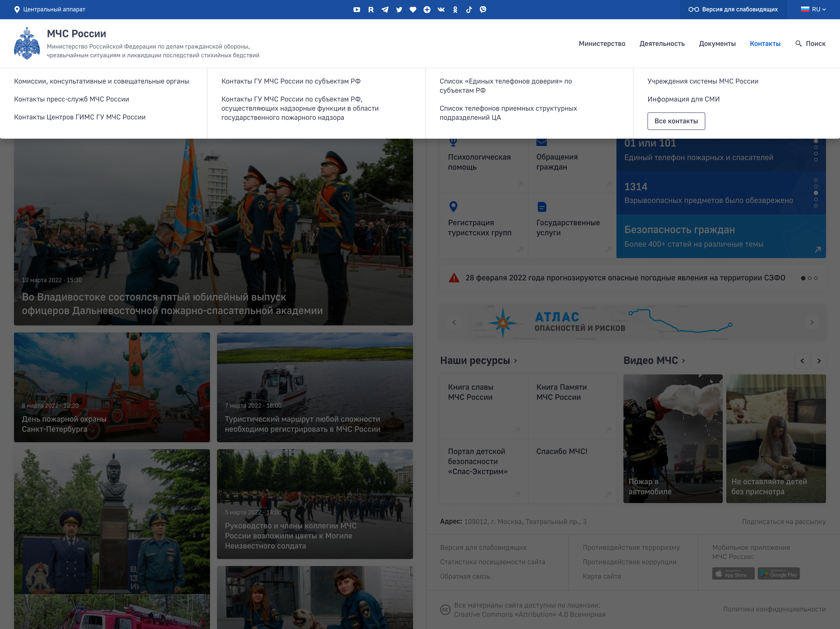
Task: Select first dot of weather alert slider
Action: (803, 278)
